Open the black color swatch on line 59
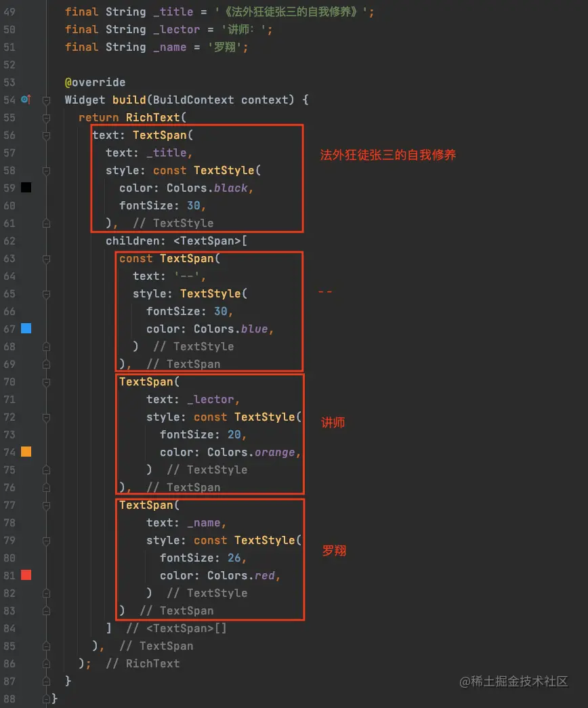The width and height of the screenshot is (588, 708). [26, 188]
